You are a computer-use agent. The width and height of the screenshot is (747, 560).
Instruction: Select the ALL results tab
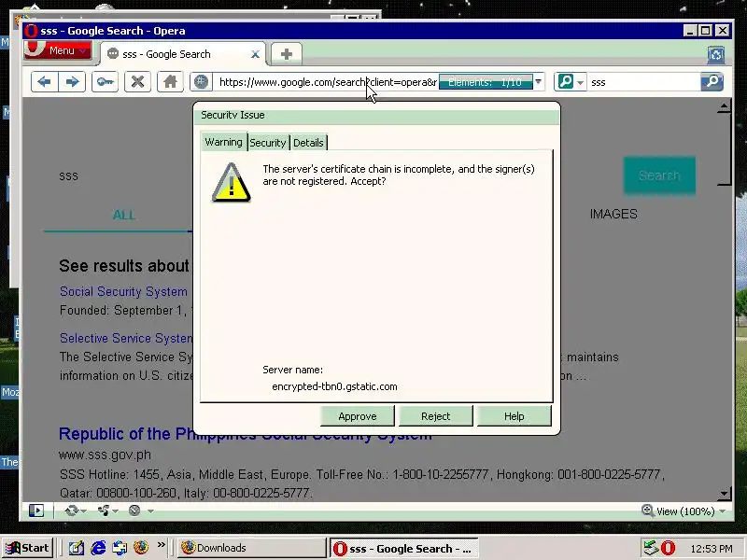124,215
